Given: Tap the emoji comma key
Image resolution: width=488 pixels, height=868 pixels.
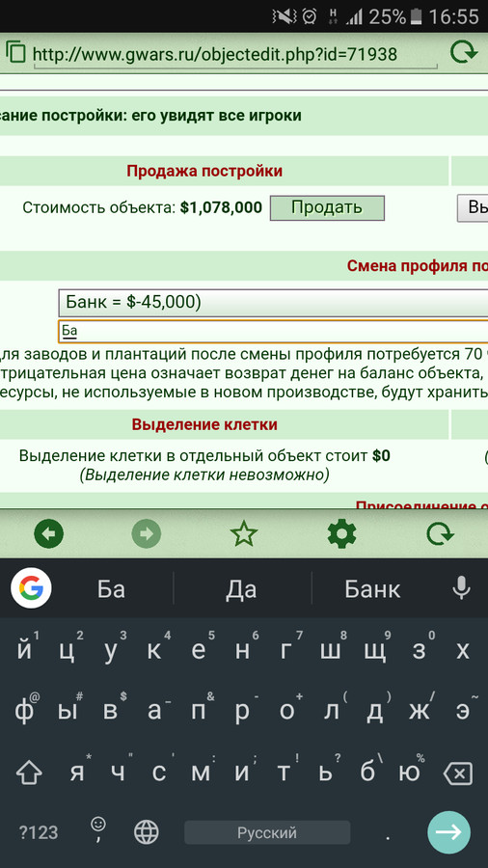Looking at the screenshot, I should tap(98, 830).
